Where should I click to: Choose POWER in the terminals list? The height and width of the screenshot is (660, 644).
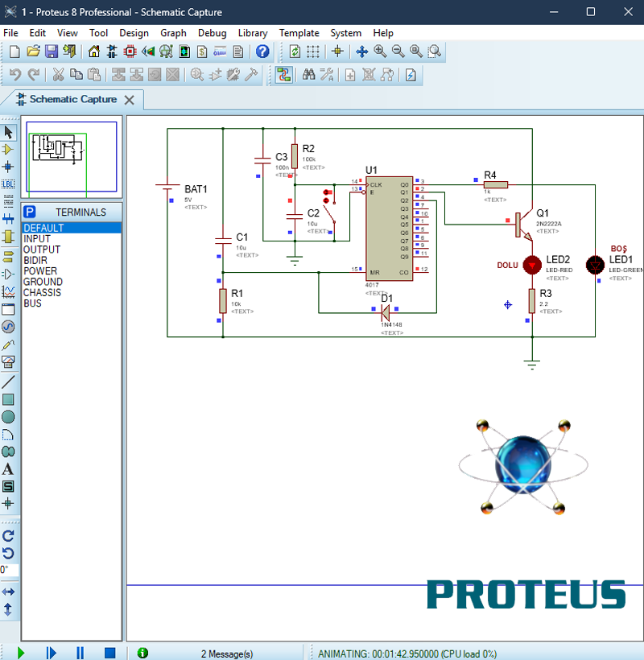click(x=40, y=271)
